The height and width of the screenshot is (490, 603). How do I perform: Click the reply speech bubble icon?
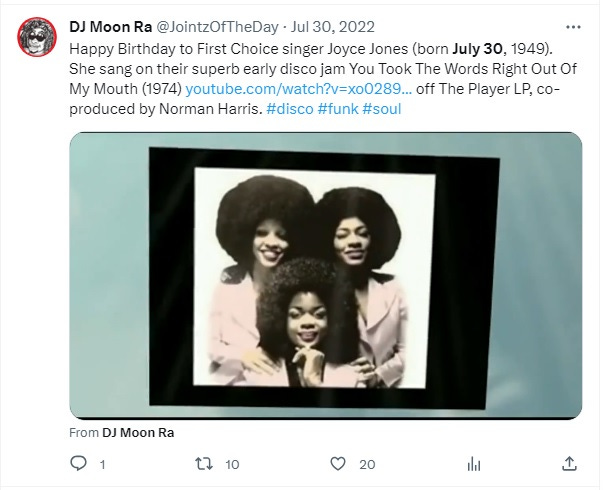78,463
